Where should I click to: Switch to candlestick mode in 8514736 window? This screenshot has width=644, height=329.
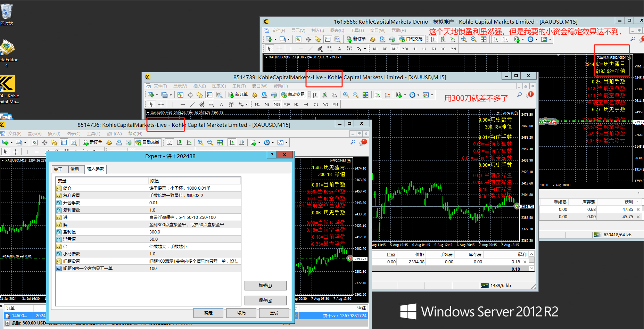click(179, 142)
